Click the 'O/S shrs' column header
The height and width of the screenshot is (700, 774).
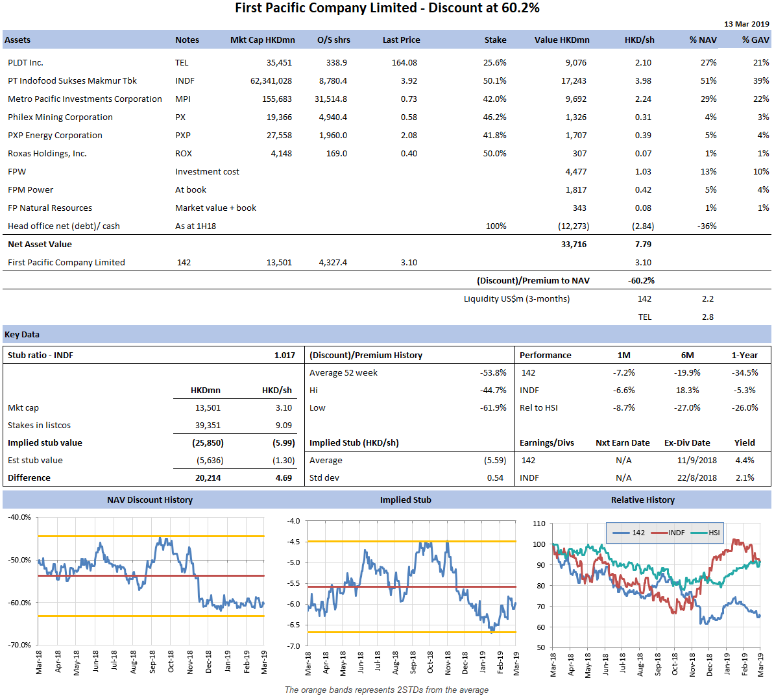click(x=333, y=40)
